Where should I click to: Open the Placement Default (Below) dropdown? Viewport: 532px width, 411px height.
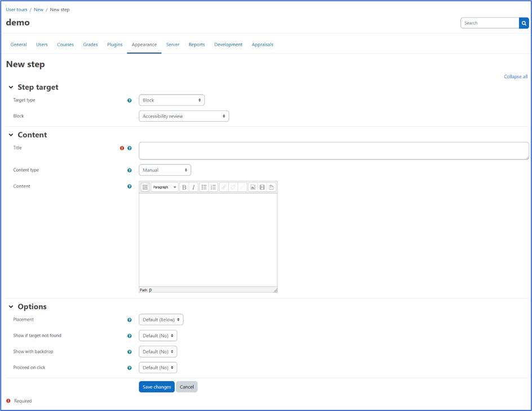161,320
